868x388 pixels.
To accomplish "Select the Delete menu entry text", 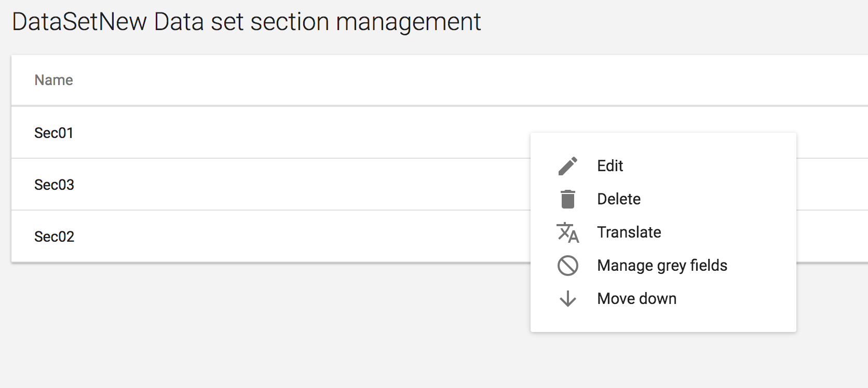I will (619, 199).
